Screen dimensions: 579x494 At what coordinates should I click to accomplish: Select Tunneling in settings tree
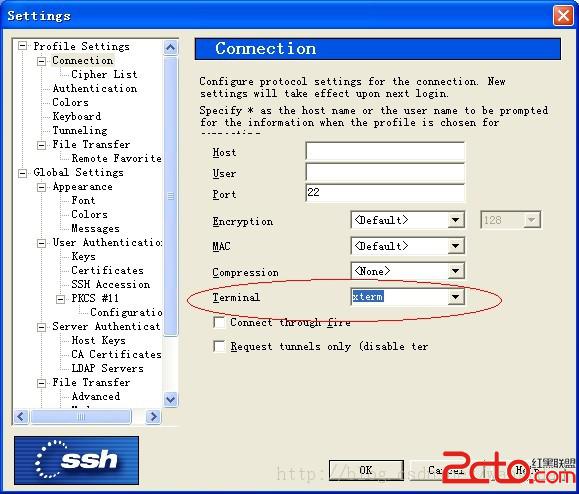[80, 130]
